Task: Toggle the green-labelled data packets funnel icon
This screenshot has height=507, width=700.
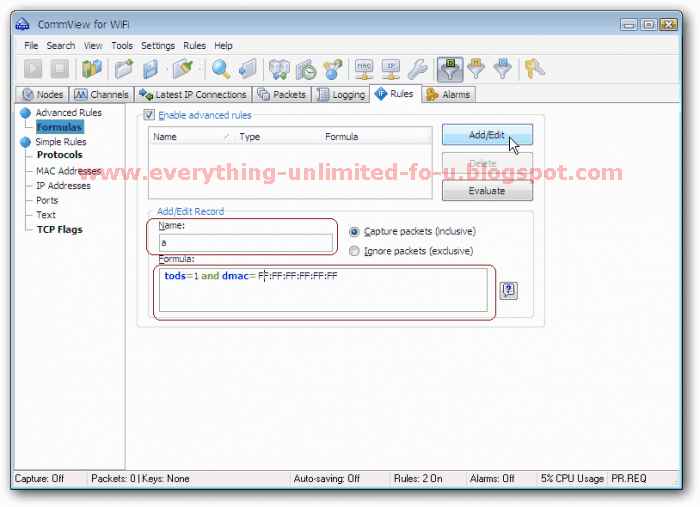Action: point(450,69)
